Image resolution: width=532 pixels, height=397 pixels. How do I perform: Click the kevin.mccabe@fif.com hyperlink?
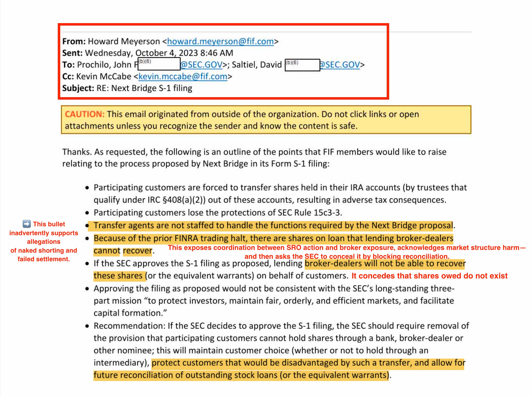183,76
